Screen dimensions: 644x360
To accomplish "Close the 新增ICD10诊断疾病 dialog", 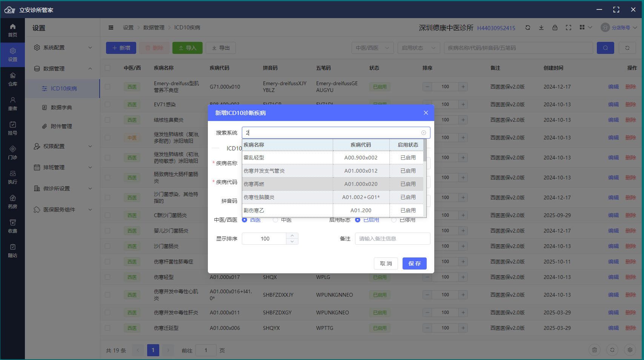I will tap(426, 113).
